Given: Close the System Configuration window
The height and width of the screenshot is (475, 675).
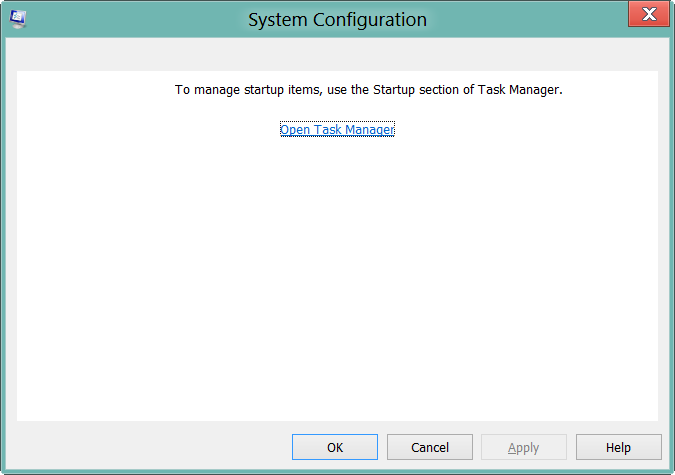Looking at the screenshot, I should tap(648, 15).
